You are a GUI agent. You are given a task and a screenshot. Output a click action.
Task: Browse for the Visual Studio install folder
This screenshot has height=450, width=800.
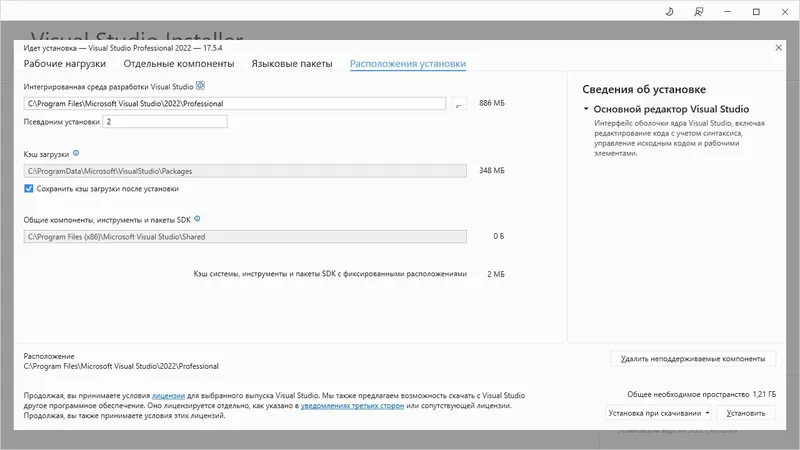pos(459,104)
